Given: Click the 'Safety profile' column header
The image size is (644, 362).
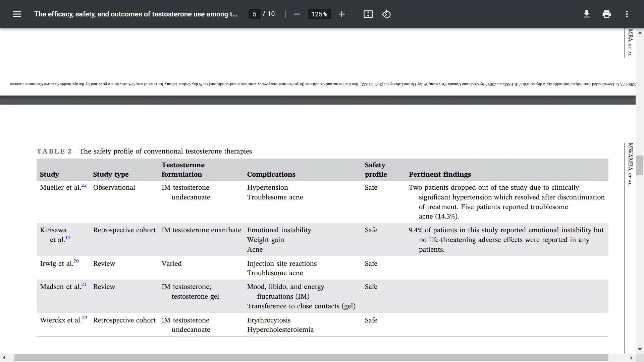Looking at the screenshot, I should click(376, 170).
